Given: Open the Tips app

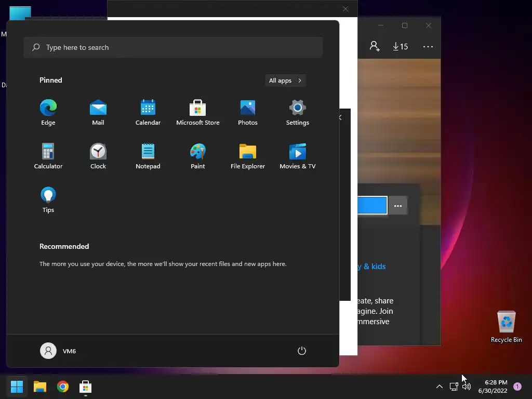Looking at the screenshot, I should [x=48, y=200].
